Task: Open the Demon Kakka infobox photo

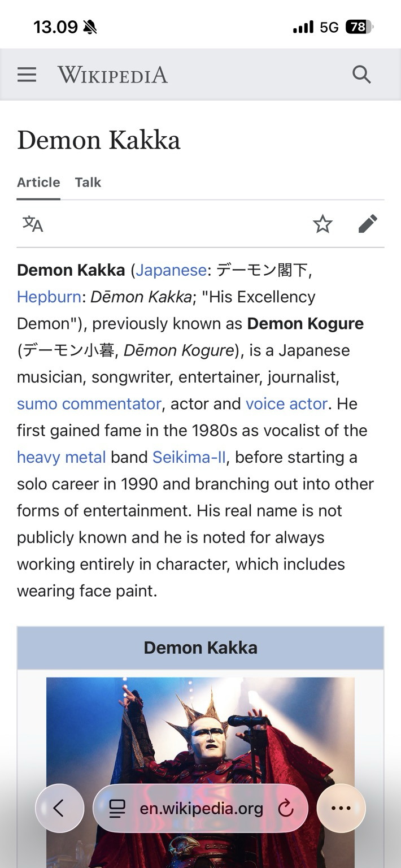Action: point(200,729)
